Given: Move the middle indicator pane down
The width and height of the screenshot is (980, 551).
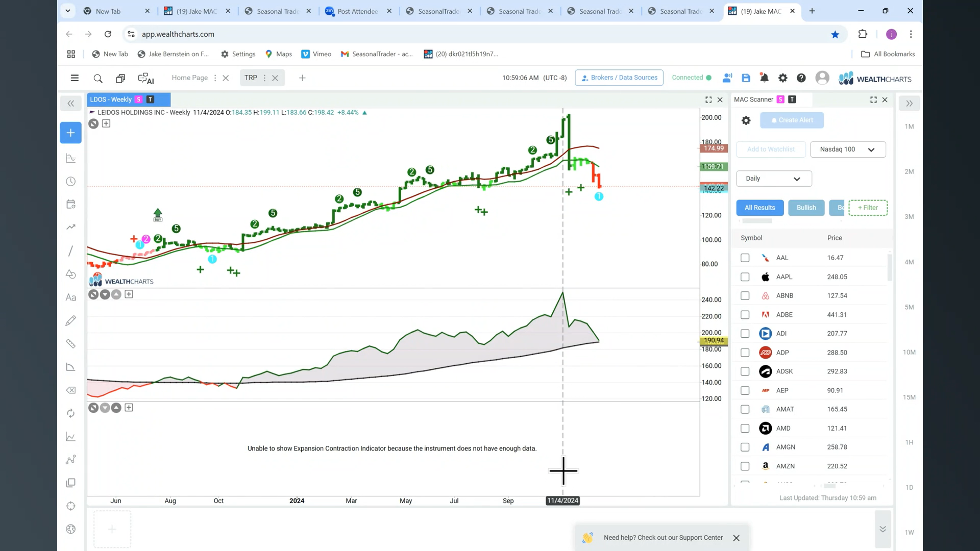Looking at the screenshot, I should [105, 294].
